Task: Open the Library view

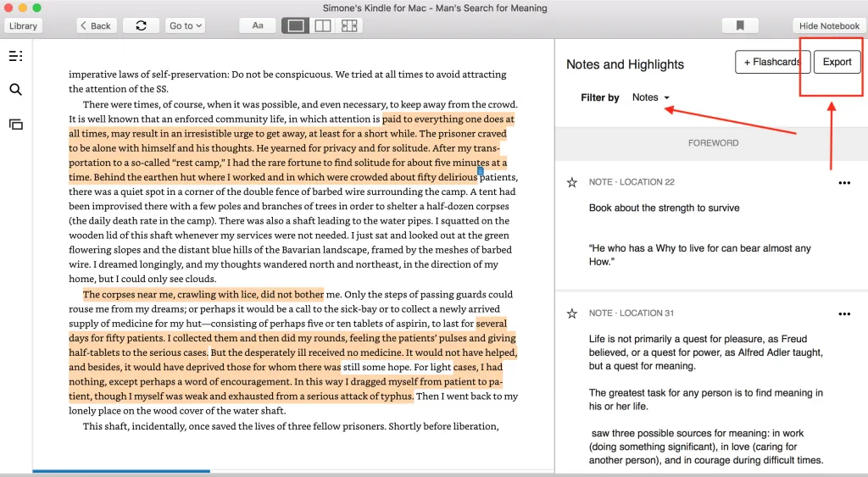Action: pos(23,26)
